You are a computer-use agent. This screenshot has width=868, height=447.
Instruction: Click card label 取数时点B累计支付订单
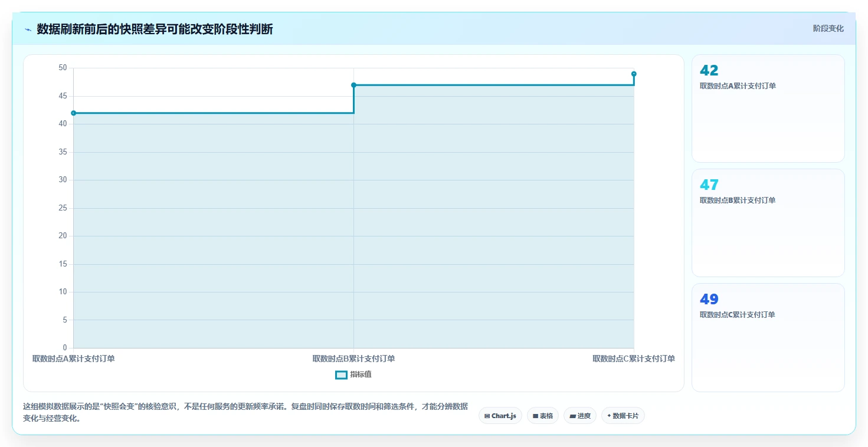pos(738,201)
